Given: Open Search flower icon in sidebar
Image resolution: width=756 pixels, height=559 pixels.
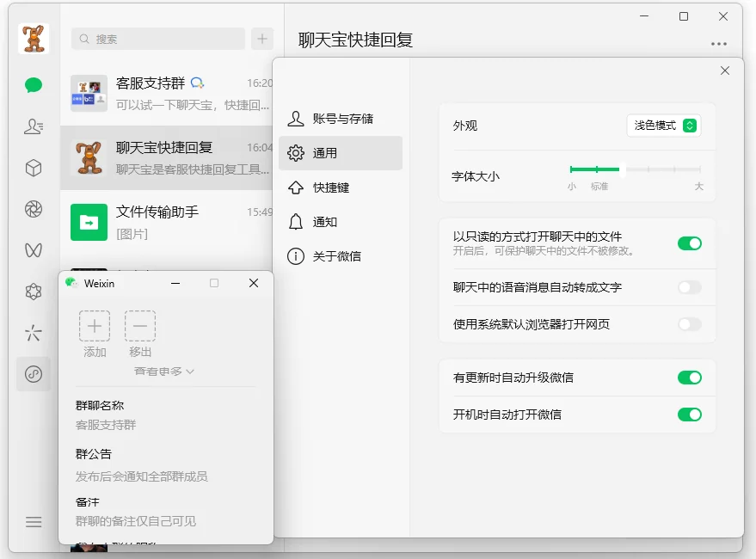Looking at the screenshot, I should coord(34,292).
